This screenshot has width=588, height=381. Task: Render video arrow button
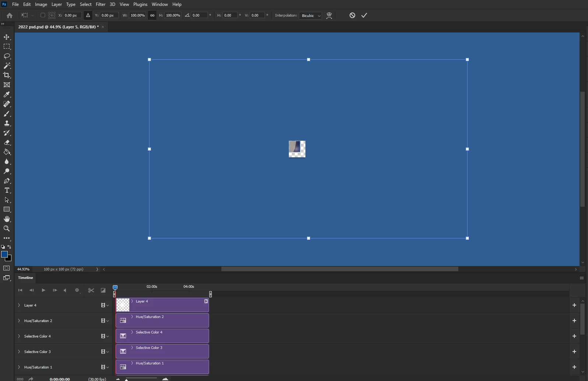coord(31,379)
